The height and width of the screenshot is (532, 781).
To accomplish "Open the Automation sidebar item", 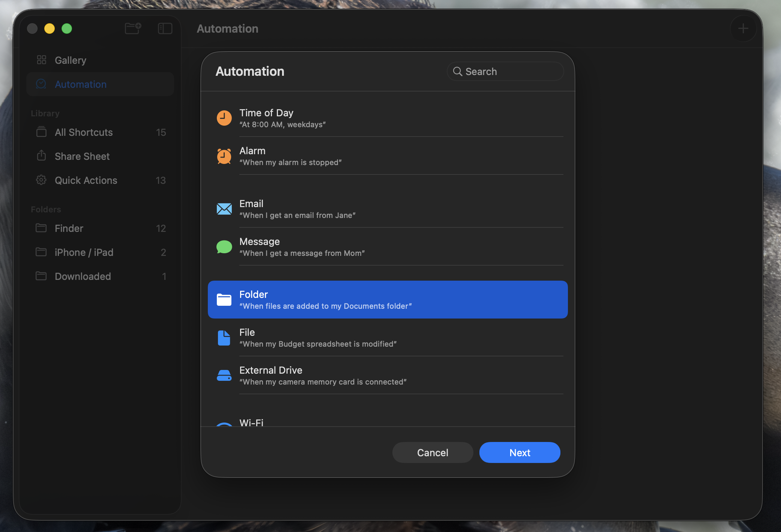I will pos(81,84).
